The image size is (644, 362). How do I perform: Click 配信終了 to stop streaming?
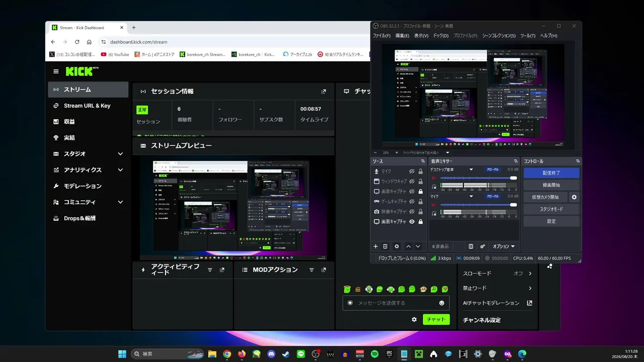(551, 172)
